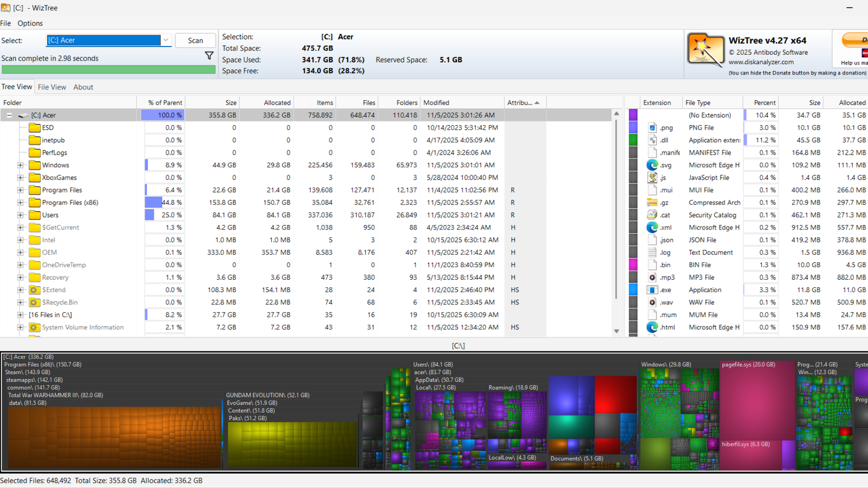Select the .png PNG File type icon
The image size is (868, 488).
click(x=652, y=127)
